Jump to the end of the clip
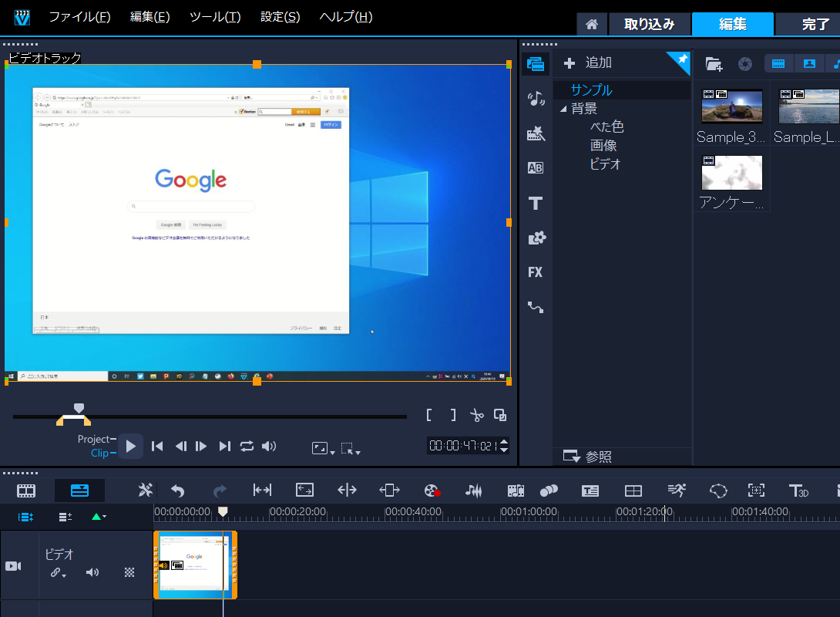This screenshot has width=840, height=617. click(224, 446)
